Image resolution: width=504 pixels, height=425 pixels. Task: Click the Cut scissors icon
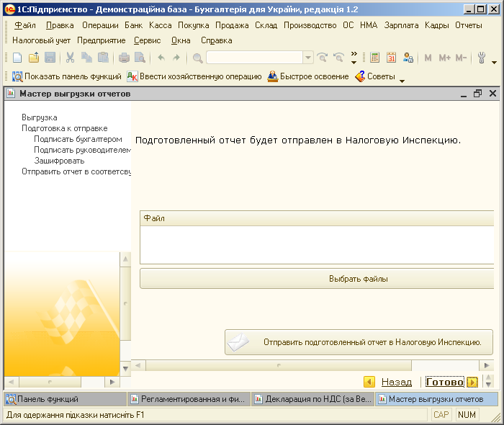pyautogui.click(x=70, y=58)
